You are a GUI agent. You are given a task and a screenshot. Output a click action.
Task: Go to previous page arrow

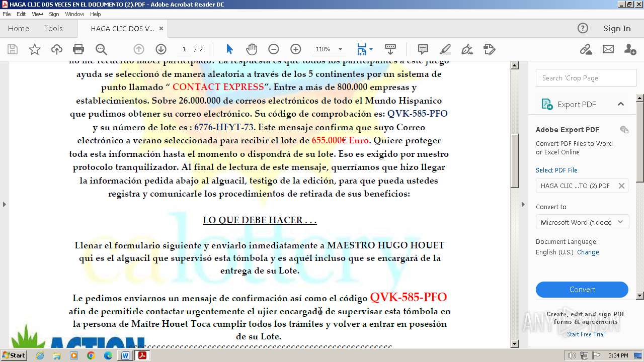pyautogui.click(x=139, y=49)
